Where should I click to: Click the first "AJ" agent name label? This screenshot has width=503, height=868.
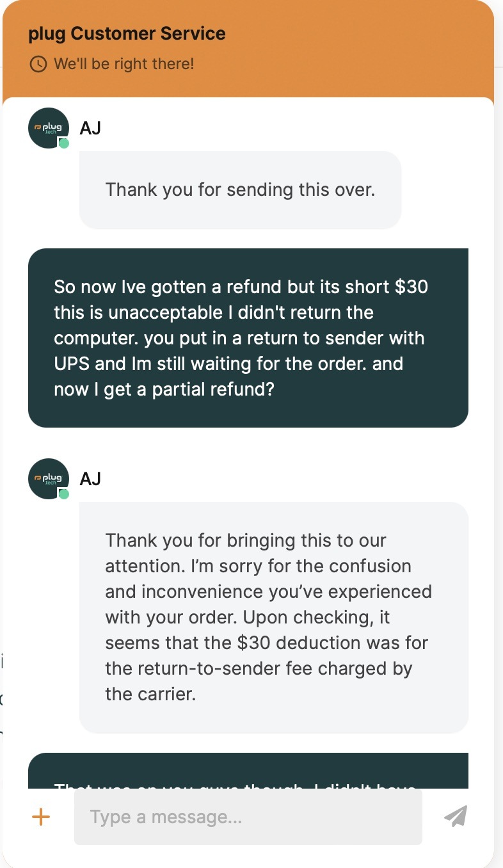click(90, 128)
